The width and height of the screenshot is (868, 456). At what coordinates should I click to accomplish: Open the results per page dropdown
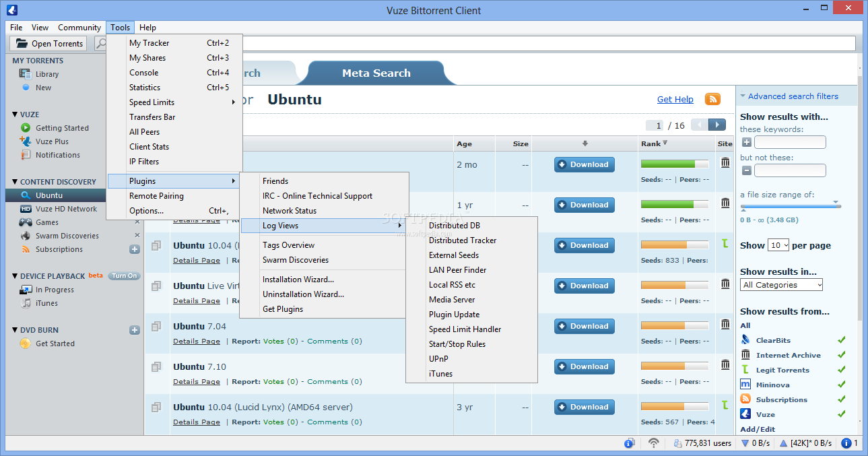click(x=778, y=245)
